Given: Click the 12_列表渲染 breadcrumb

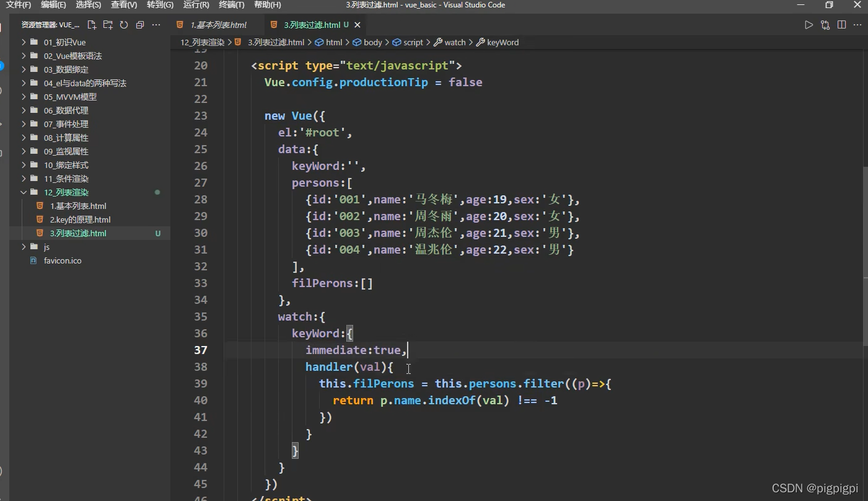Looking at the screenshot, I should pos(202,42).
